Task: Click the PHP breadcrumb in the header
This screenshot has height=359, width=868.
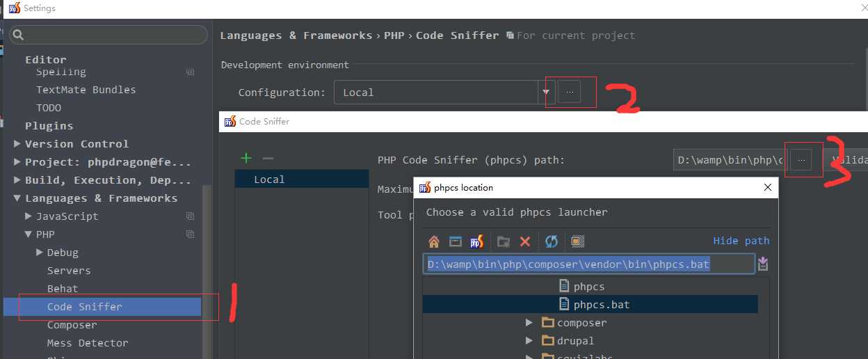Action: 394,35
